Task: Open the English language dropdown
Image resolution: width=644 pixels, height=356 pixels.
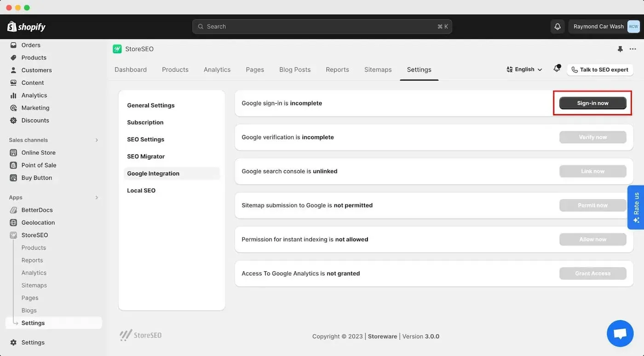Action: tap(524, 70)
